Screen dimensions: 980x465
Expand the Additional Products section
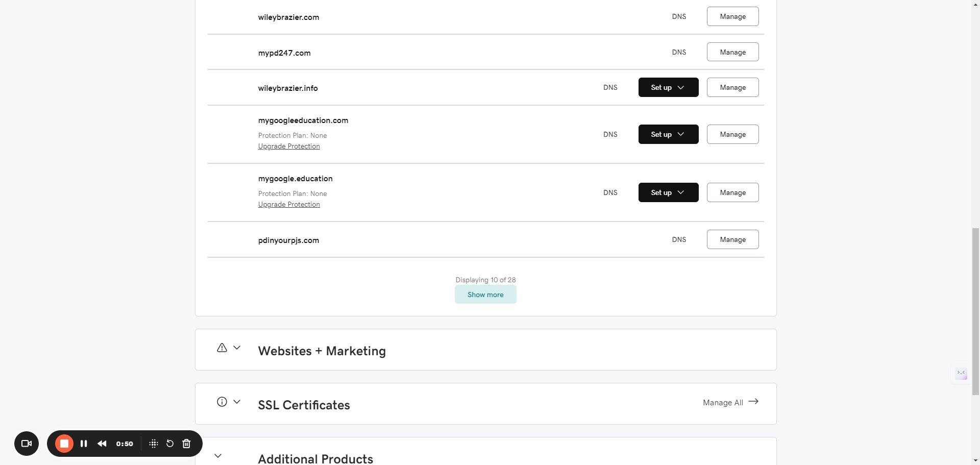point(218,456)
